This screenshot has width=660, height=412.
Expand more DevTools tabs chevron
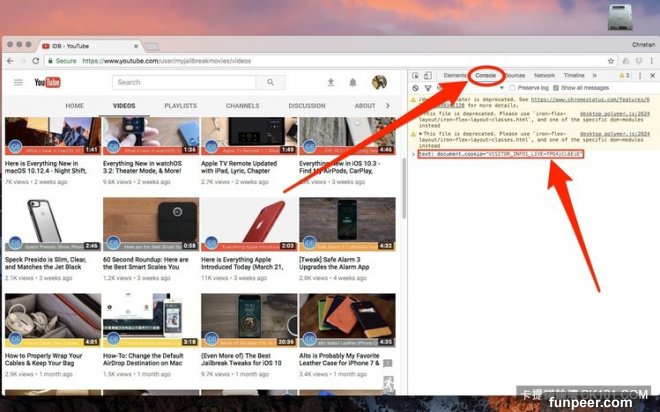(596, 75)
